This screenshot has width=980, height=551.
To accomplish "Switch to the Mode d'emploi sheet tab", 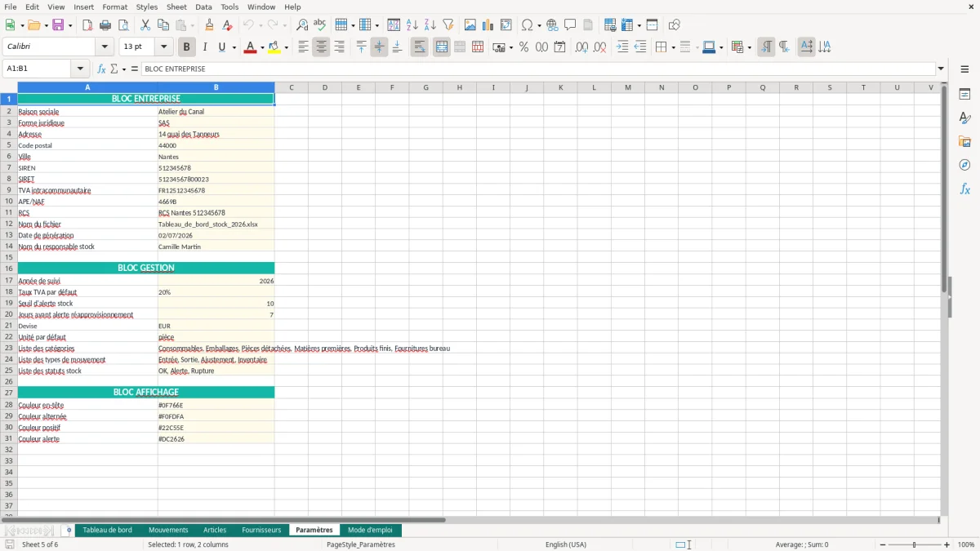I will pos(370,530).
